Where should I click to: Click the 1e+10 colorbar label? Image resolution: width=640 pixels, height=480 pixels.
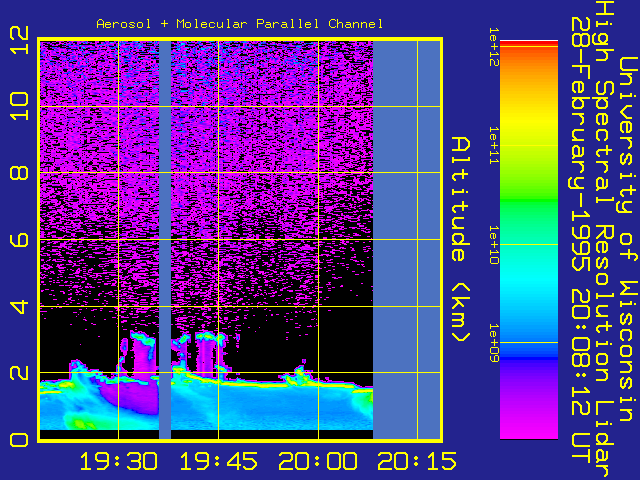494,245
